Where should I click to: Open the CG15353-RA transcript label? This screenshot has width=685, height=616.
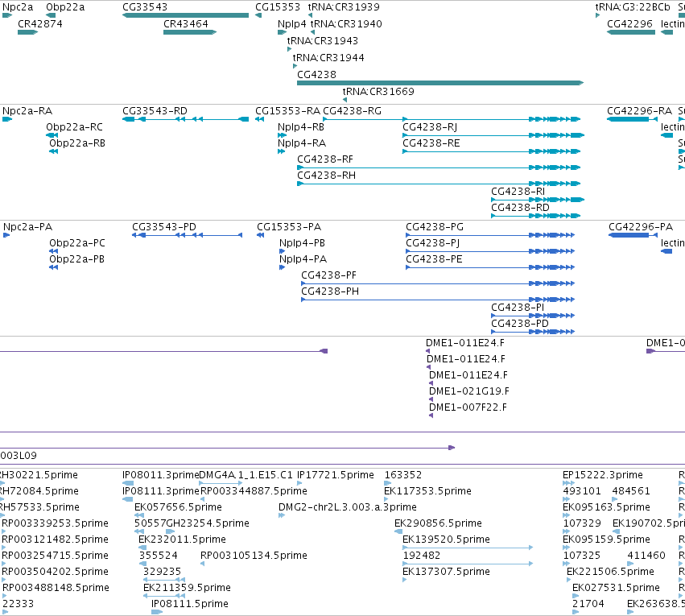pos(287,111)
